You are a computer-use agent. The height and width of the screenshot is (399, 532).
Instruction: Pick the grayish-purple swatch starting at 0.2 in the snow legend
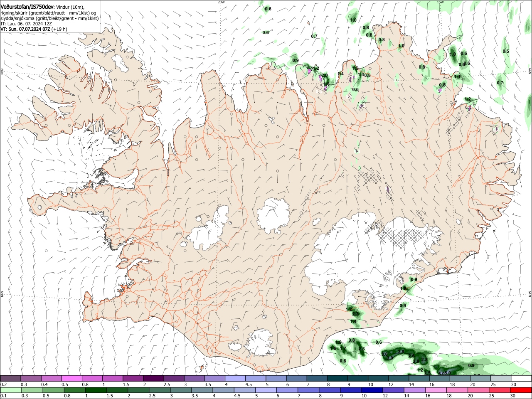coord(10,378)
